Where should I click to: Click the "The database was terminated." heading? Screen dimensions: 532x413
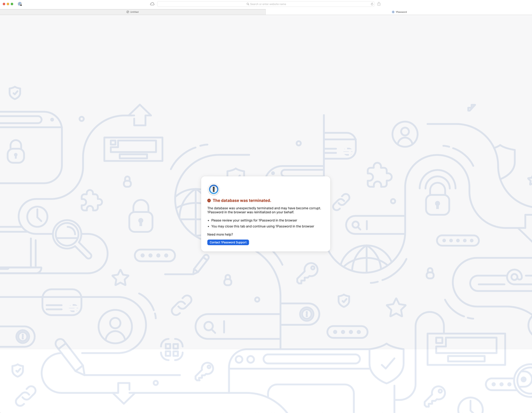point(242,201)
